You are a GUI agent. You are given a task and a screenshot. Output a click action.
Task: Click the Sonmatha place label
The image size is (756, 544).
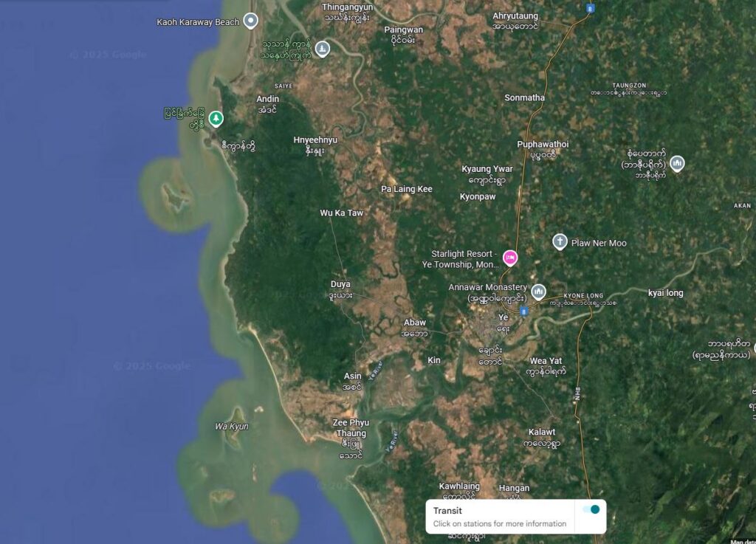coord(525,98)
